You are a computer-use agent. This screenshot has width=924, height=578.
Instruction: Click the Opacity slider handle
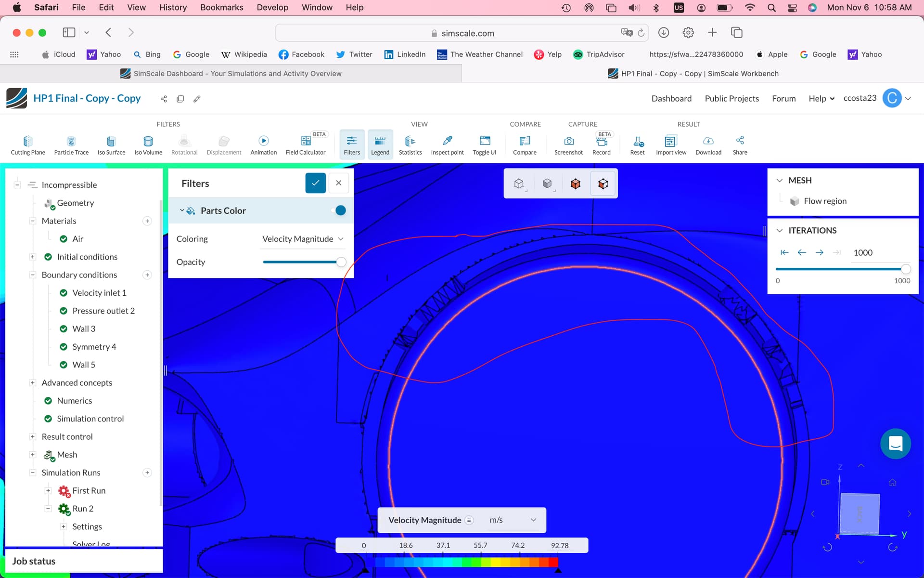click(x=341, y=262)
